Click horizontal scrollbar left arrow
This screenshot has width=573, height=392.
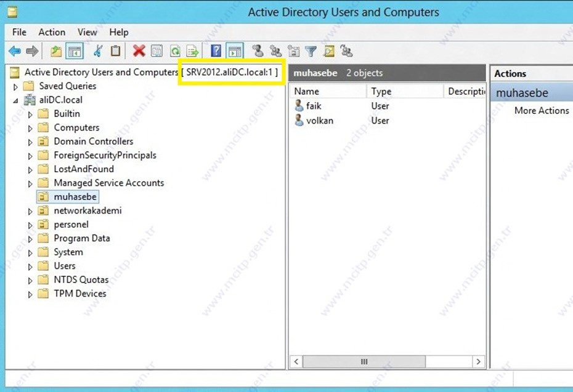[x=296, y=362]
